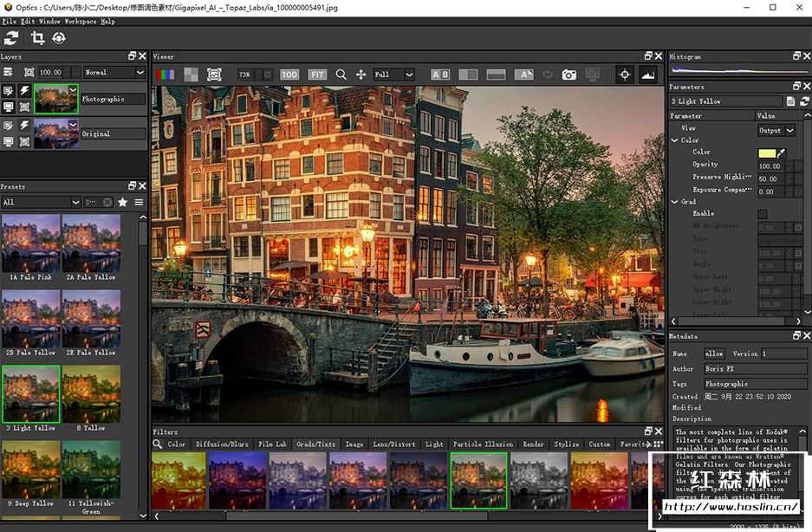The image size is (812, 532).
Task: Toggle the A|B side-by-side comparison
Action: 440,75
